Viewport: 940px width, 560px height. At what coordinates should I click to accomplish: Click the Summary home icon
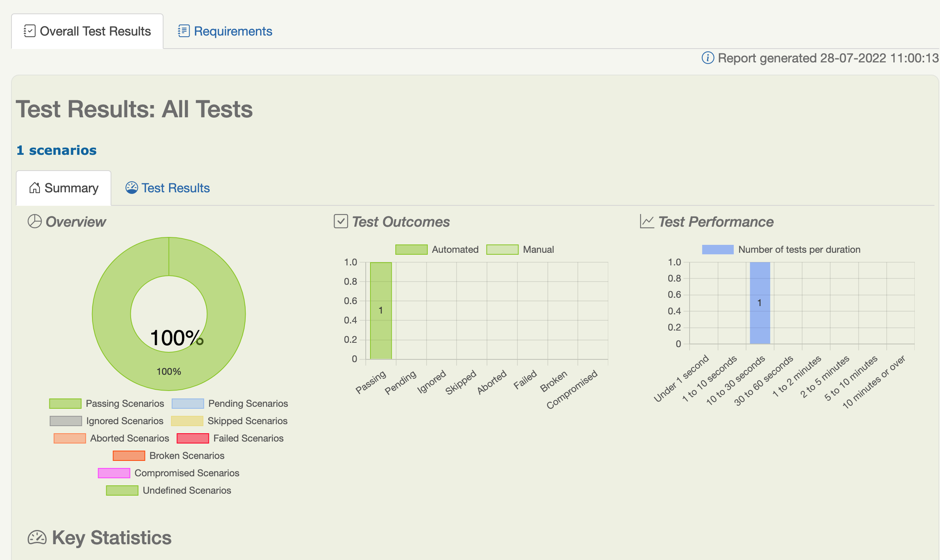tap(35, 188)
